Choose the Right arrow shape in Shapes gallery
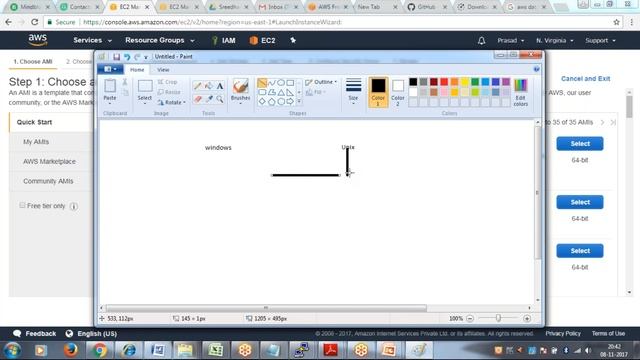This screenshot has height=360, width=640. click(290, 102)
